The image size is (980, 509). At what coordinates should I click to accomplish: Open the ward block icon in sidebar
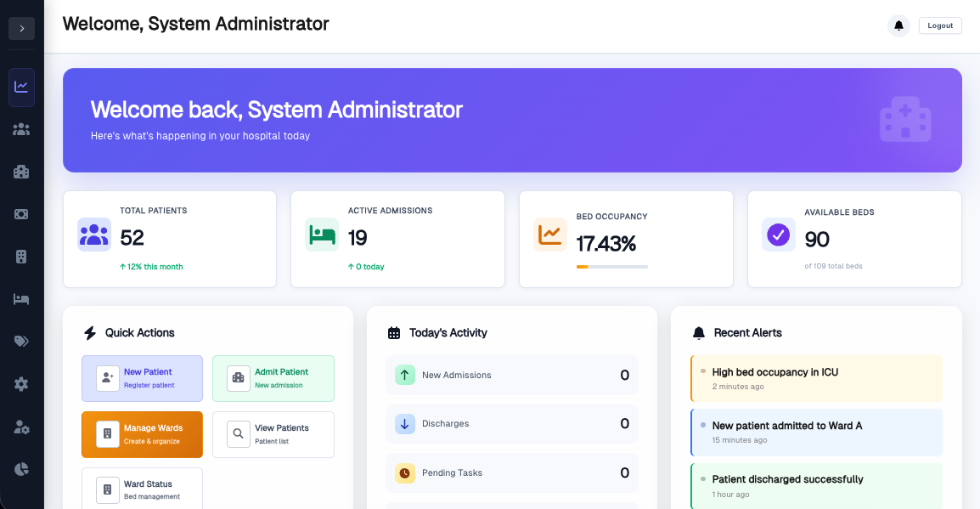tap(21, 257)
